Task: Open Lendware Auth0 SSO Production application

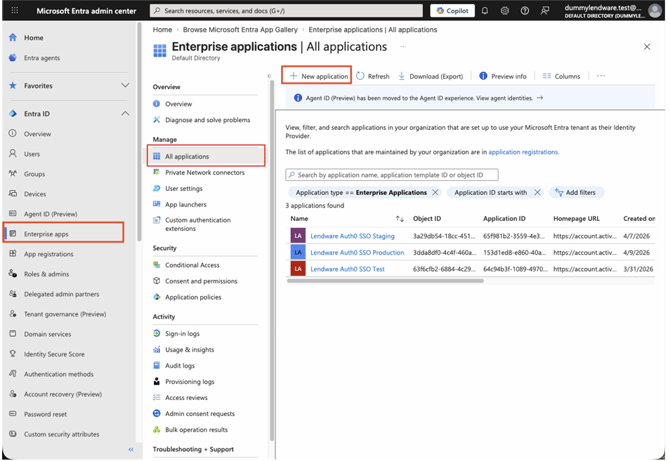Action: point(357,253)
